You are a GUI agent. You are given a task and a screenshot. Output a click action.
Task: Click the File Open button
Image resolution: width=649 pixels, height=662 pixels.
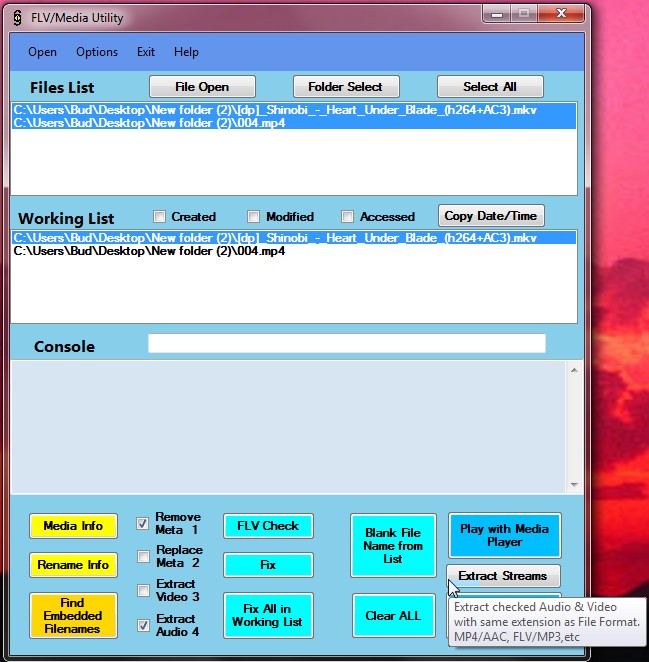coord(202,87)
